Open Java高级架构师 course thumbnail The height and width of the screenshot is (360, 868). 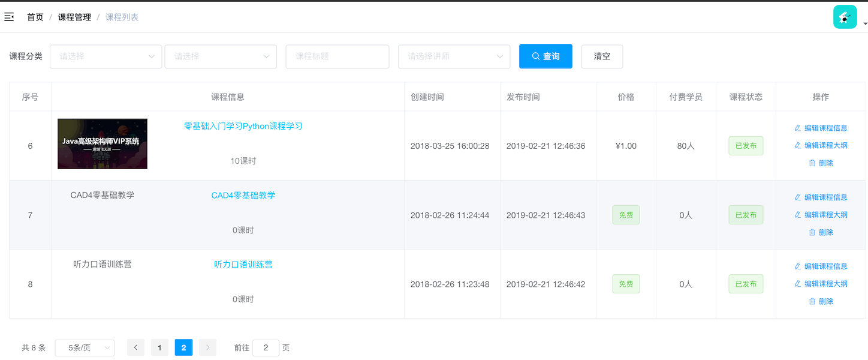[103, 143]
